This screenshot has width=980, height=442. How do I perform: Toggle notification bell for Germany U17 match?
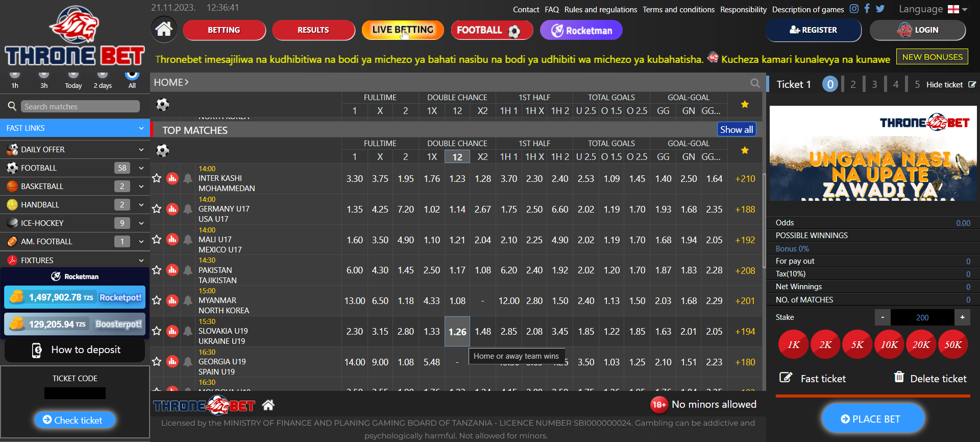tap(188, 209)
